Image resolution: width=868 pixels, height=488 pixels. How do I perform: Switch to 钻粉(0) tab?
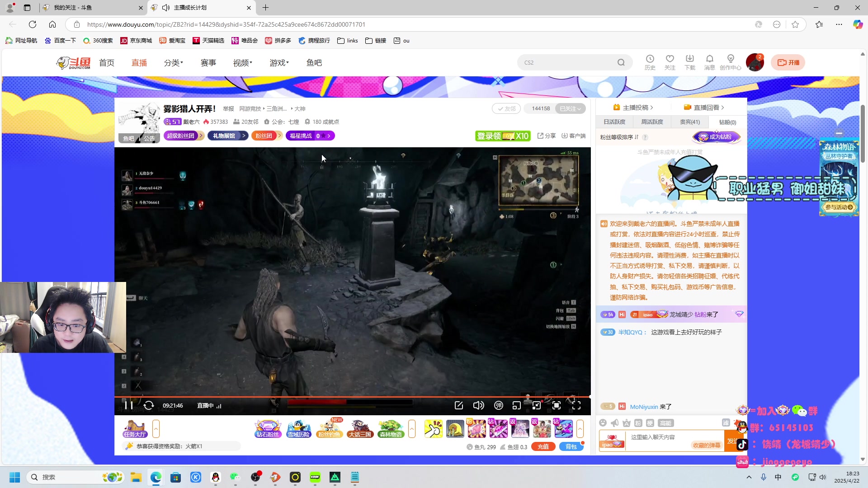tap(727, 122)
